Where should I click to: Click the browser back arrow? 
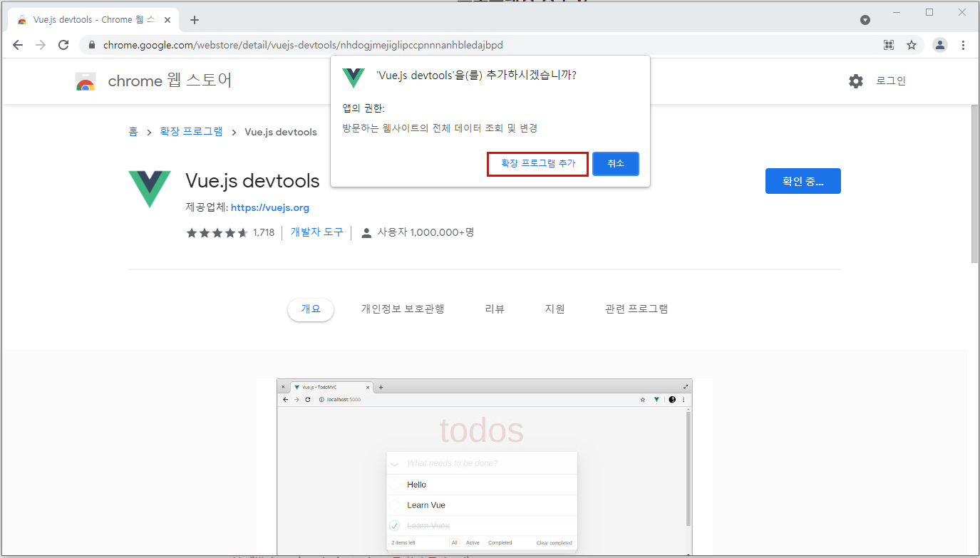pyautogui.click(x=18, y=45)
